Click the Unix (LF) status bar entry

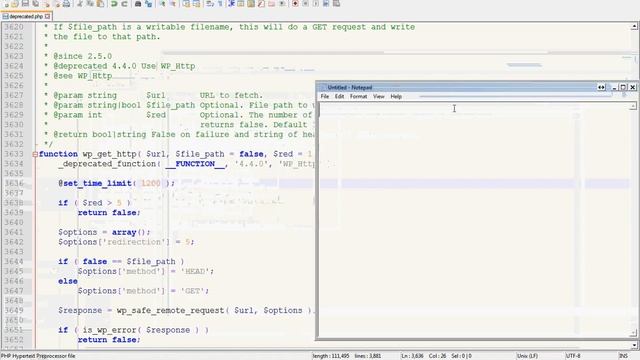527,356
